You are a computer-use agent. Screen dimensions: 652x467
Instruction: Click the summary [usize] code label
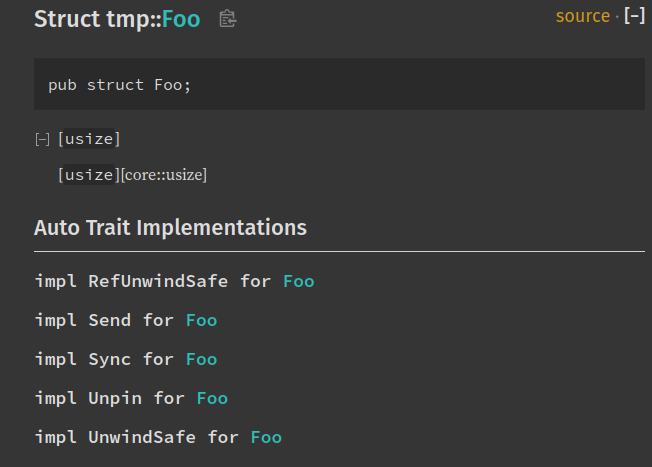pos(89,139)
